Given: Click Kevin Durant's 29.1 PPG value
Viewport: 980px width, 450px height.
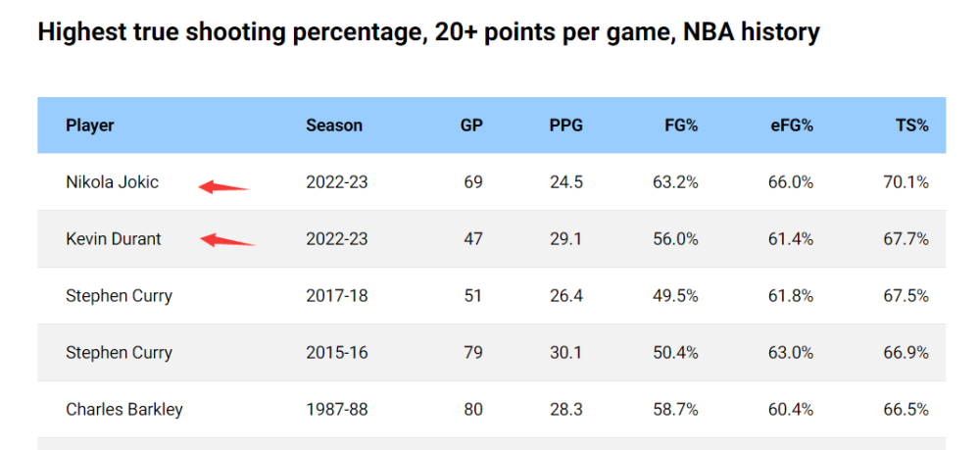Looking at the screenshot, I should point(565,239).
